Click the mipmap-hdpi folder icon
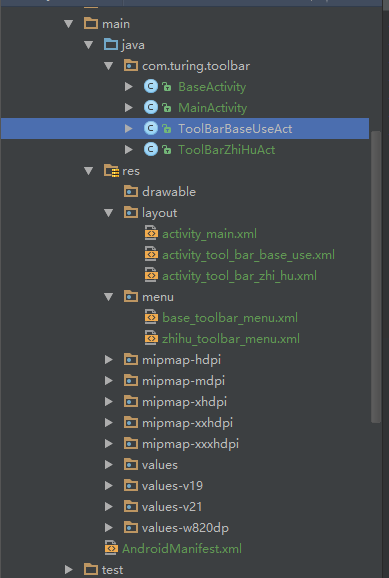This screenshot has width=389, height=578. pos(131,360)
